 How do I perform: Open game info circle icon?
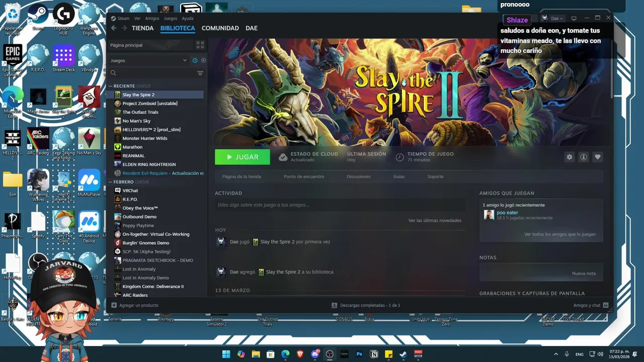(x=584, y=157)
